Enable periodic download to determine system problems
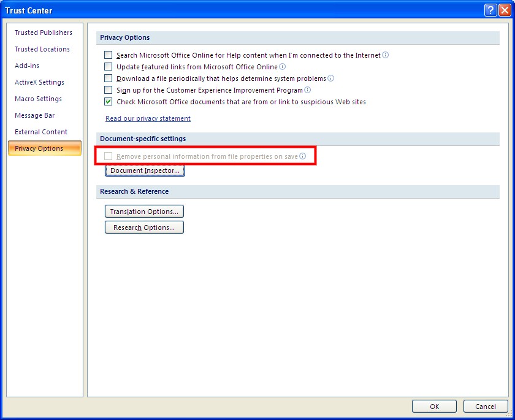This screenshot has height=420, width=515. [107, 78]
